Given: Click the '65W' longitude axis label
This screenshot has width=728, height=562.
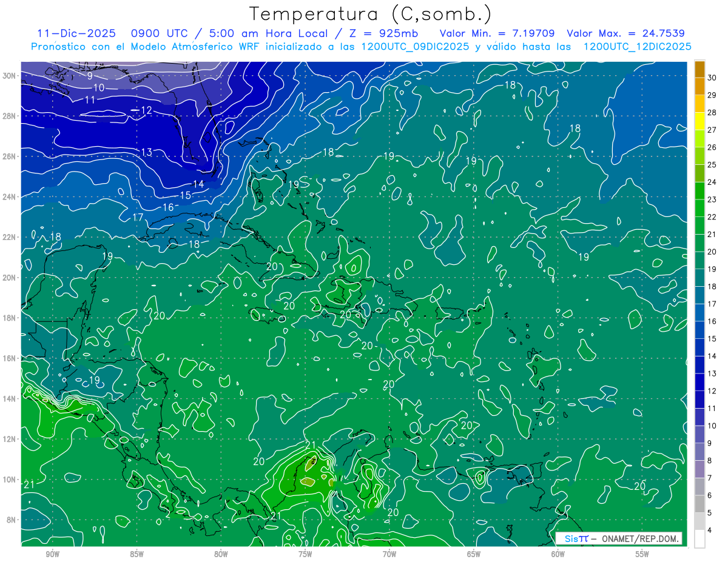Looking at the screenshot, I should 474,554.
